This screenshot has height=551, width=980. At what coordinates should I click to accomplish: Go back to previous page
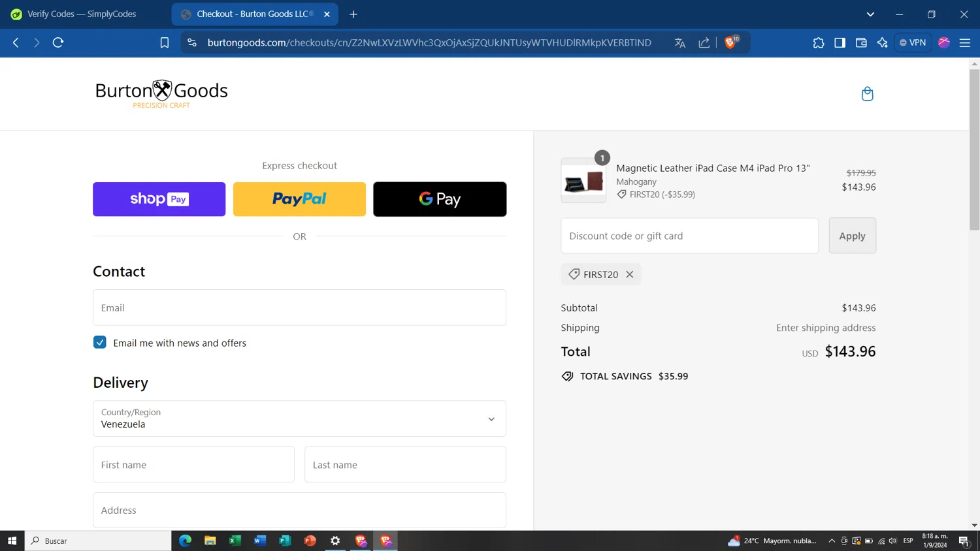click(16, 42)
